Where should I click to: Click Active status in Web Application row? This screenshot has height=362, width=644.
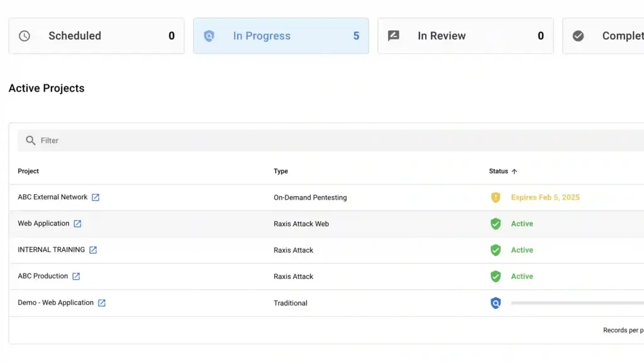[522, 224]
